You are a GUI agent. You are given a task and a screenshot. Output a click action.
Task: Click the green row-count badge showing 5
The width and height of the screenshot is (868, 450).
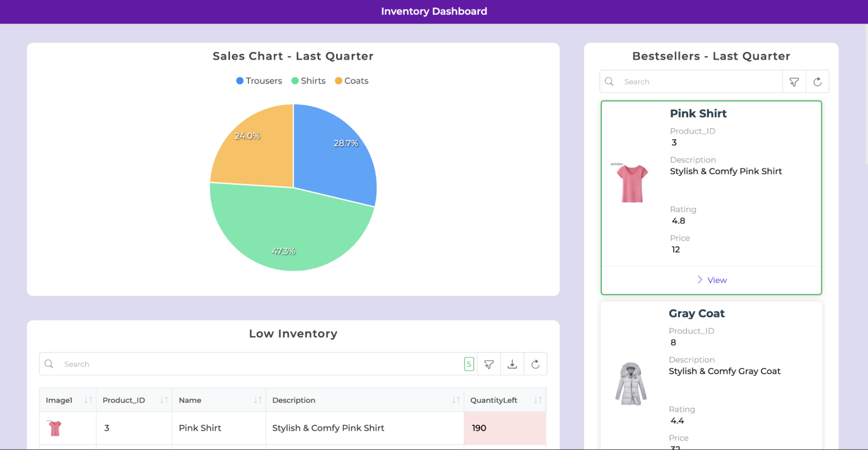[469, 364]
